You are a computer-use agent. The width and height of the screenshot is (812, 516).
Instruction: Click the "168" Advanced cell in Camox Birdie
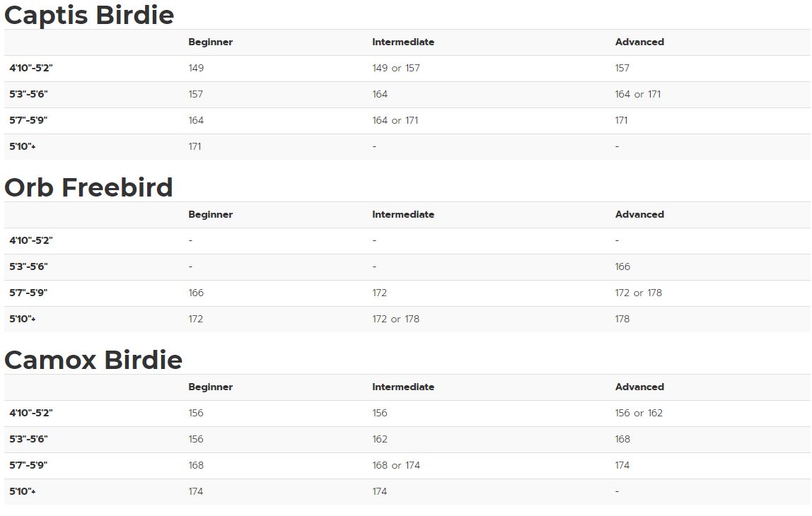pos(622,440)
